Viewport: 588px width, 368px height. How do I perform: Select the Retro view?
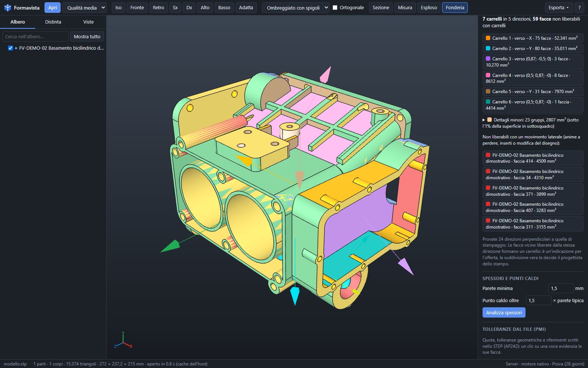[158, 8]
